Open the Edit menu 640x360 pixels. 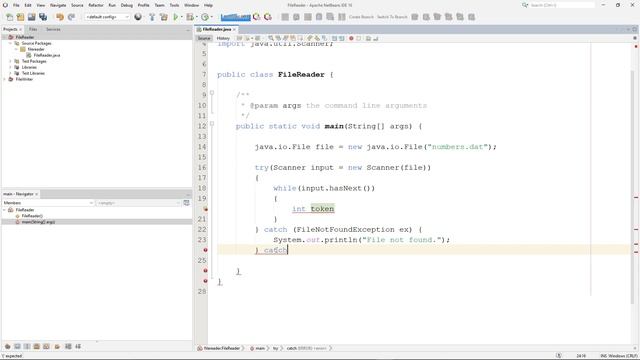[28, 5]
